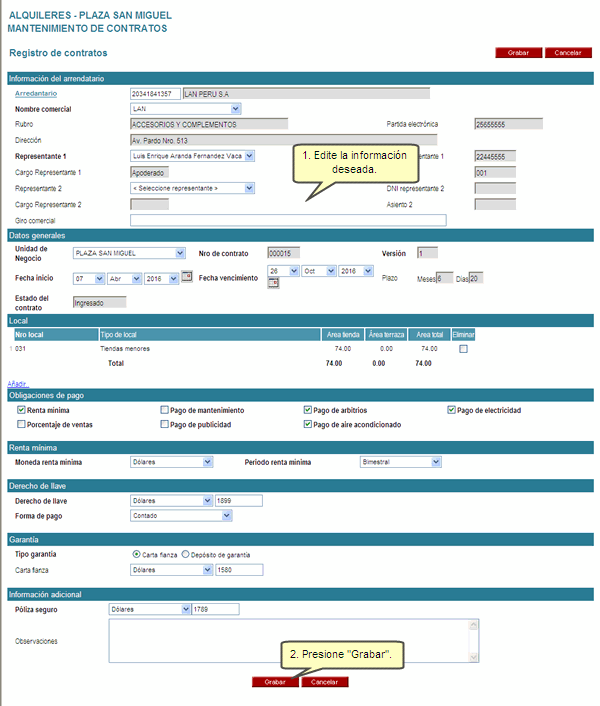Click into the Giro comercial text field
Screen dimensions: 600x706
[x=288, y=220]
